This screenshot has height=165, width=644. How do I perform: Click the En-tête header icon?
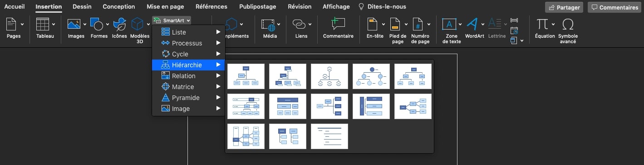(x=373, y=24)
